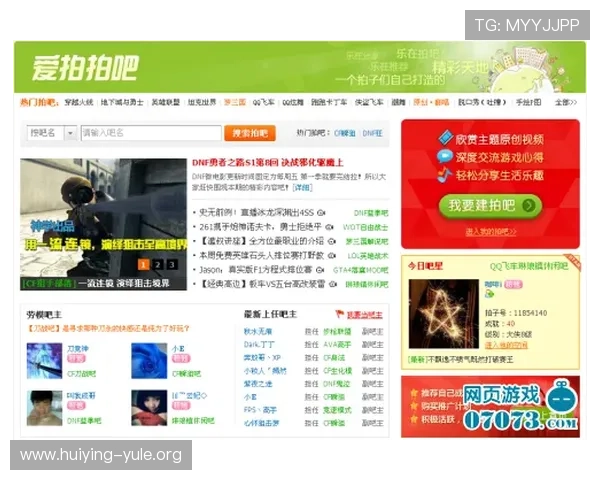Click video icon beside 261属于始帅诺夫卡 article
The width and height of the screenshot is (600, 480).
pos(329,227)
